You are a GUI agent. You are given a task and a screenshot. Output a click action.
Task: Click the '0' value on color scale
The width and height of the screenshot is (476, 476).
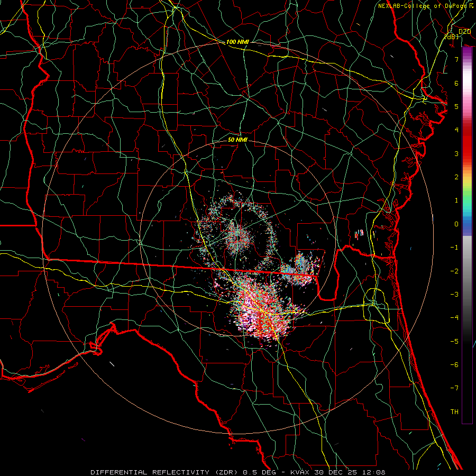456,224
